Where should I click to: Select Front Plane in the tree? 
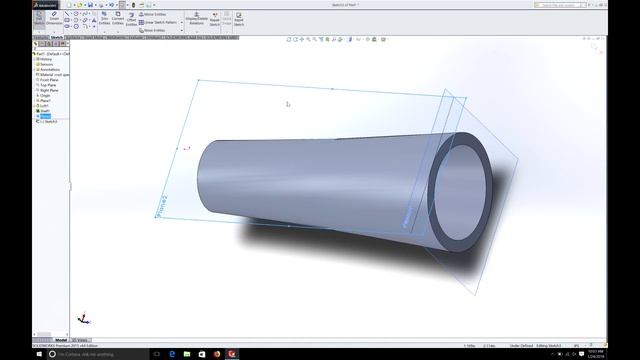(48, 80)
